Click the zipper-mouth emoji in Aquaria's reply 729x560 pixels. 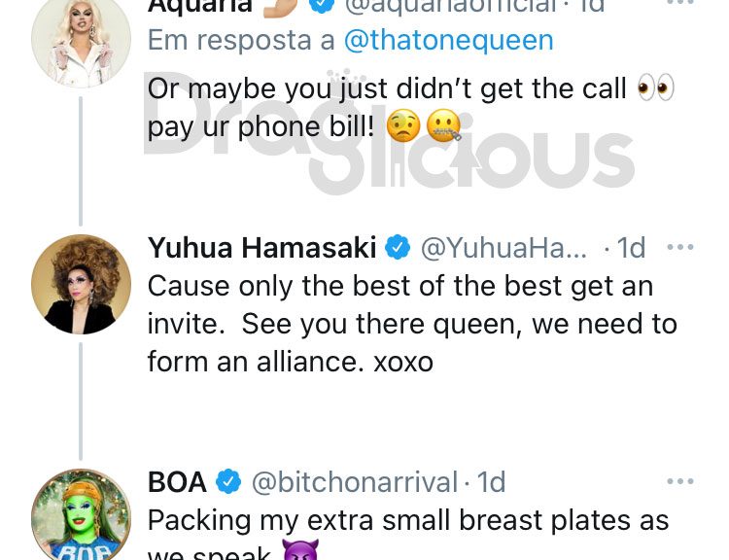click(x=443, y=125)
